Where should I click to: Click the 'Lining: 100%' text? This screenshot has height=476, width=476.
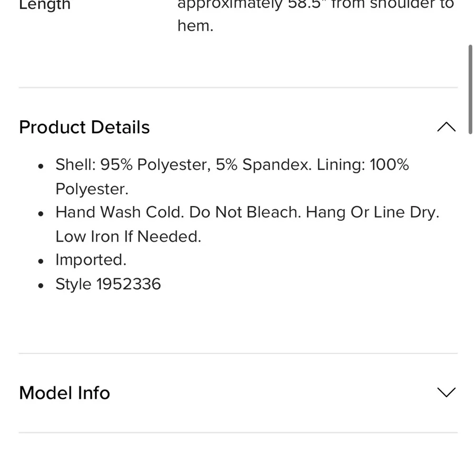point(363,165)
